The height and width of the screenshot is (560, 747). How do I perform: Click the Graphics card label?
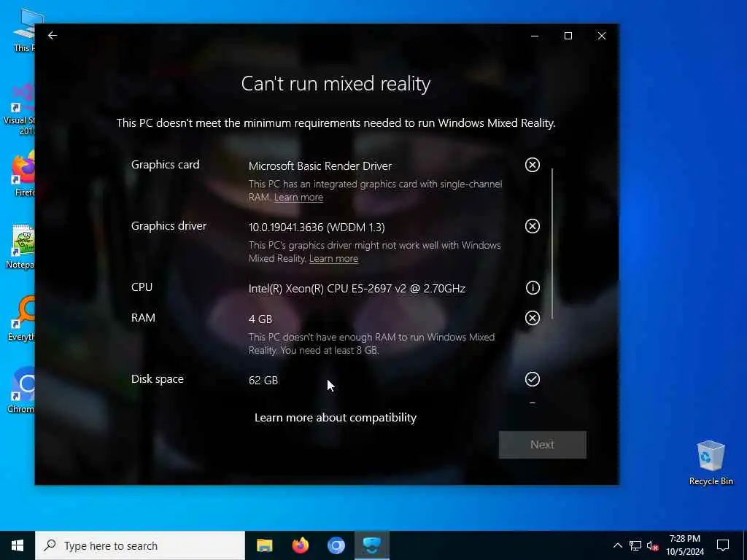click(x=166, y=165)
